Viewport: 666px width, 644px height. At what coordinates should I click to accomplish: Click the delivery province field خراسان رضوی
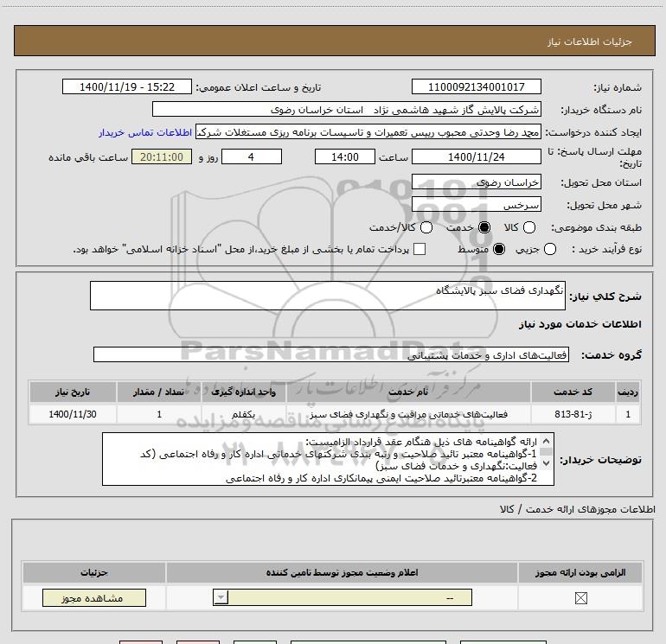click(476, 182)
